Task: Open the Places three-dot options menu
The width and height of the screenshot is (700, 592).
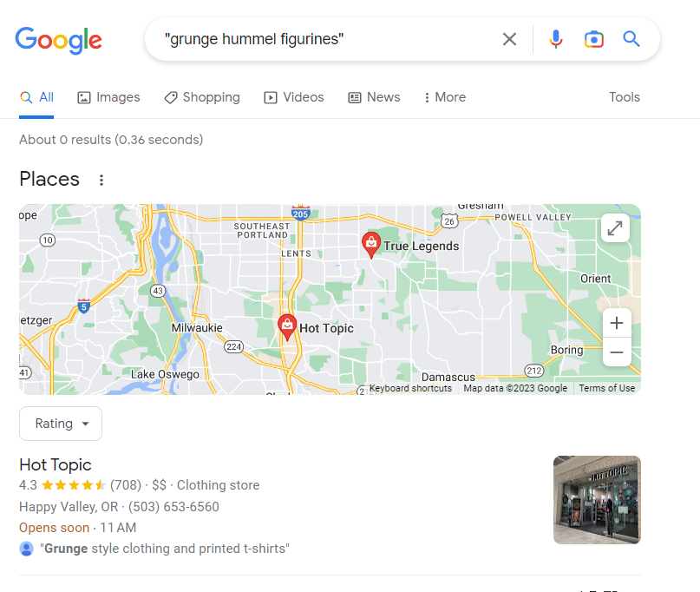Action: coord(101,180)
